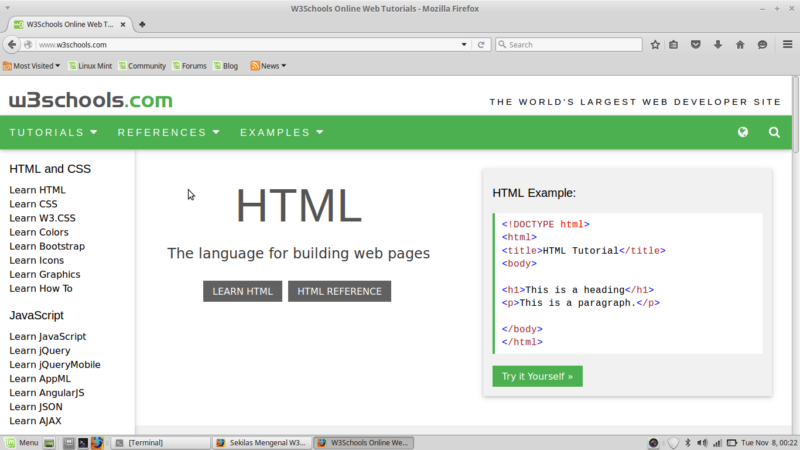
Task: Open the Learn Icons sidebar link
Action: 36,260
